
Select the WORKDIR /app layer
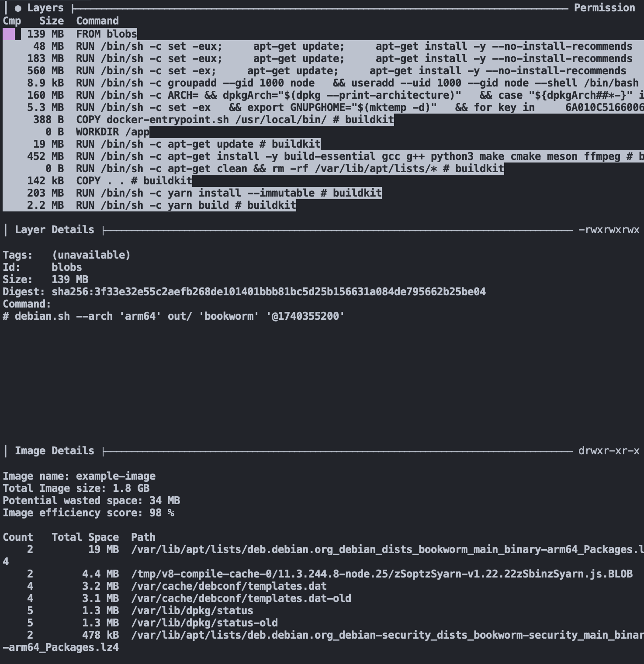tap(113, 132)
